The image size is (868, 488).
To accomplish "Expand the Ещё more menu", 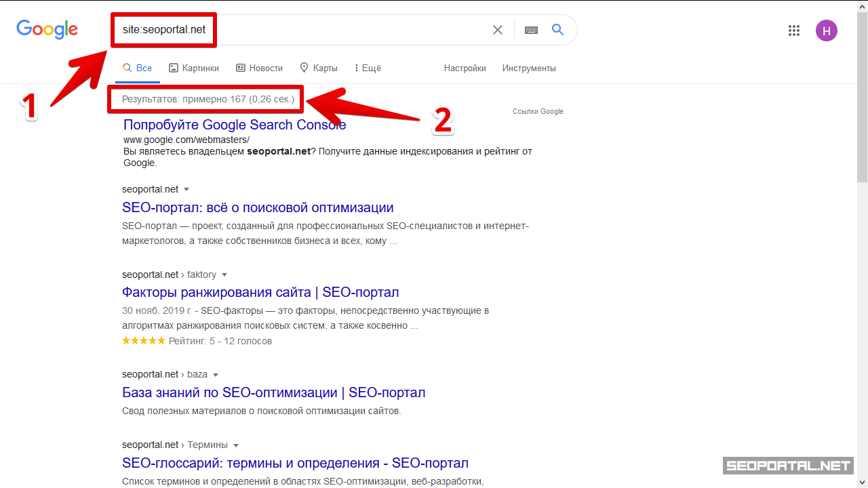I will point(367,68).
